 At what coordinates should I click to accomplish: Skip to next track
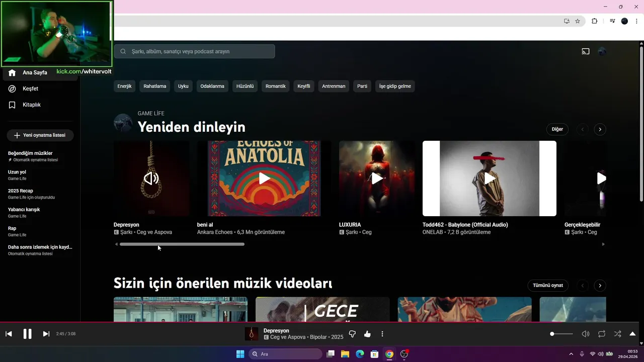46,334
